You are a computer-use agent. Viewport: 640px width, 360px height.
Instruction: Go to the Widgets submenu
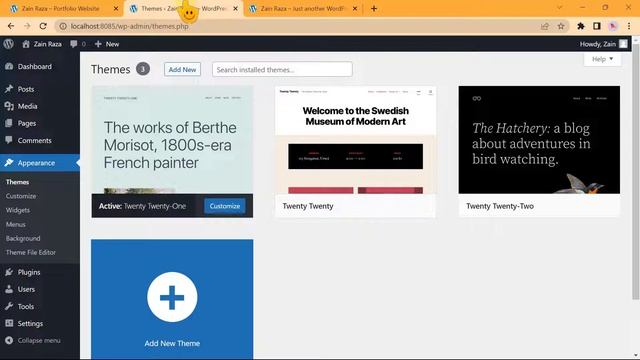tap(18, 210)
